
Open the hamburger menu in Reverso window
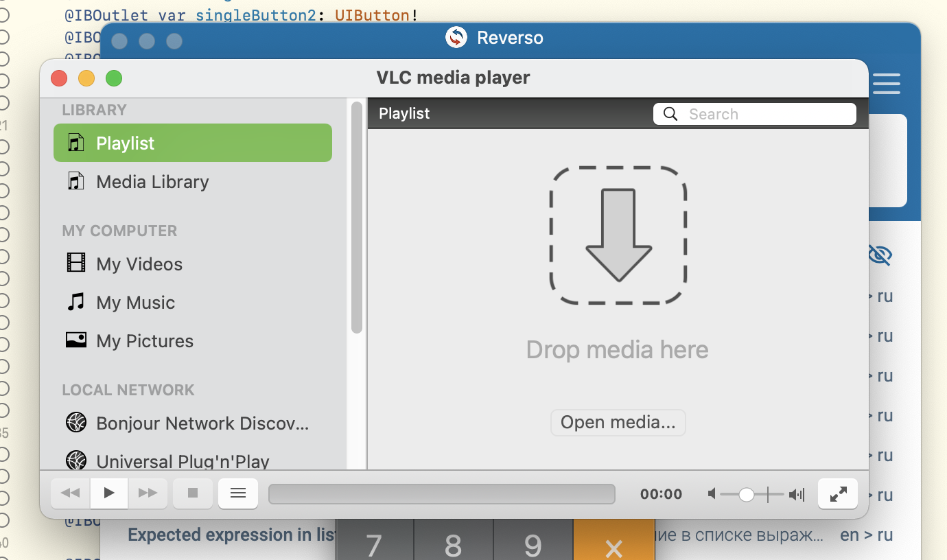[x=886, y=84]
